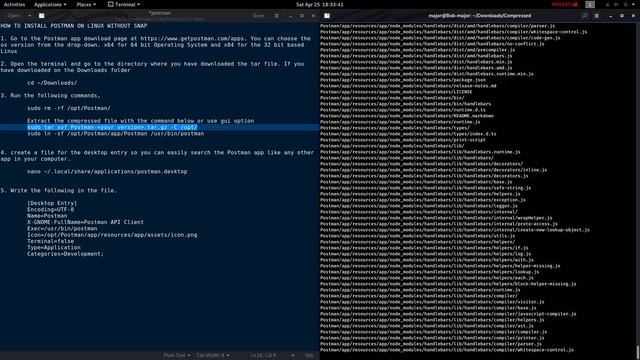The height and width of the screenshot is (360, 640).
Task: Click the Icon=/opt/Postman icon.png line
Action: pyautogui.click(x=112, y=235)
